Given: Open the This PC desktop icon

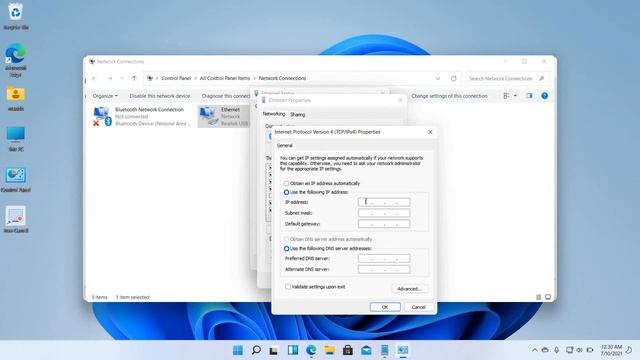Looking at the screenshot, I should tap(16, 138).
